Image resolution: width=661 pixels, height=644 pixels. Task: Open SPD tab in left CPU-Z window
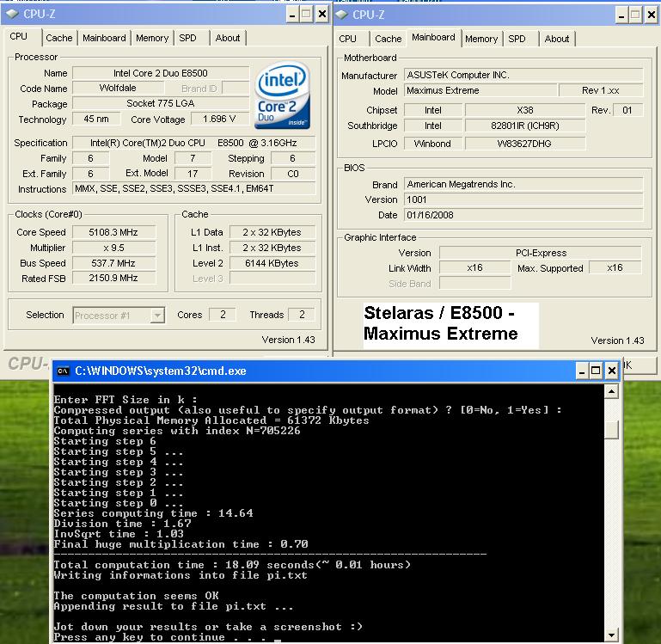click(x=187, y=38)
